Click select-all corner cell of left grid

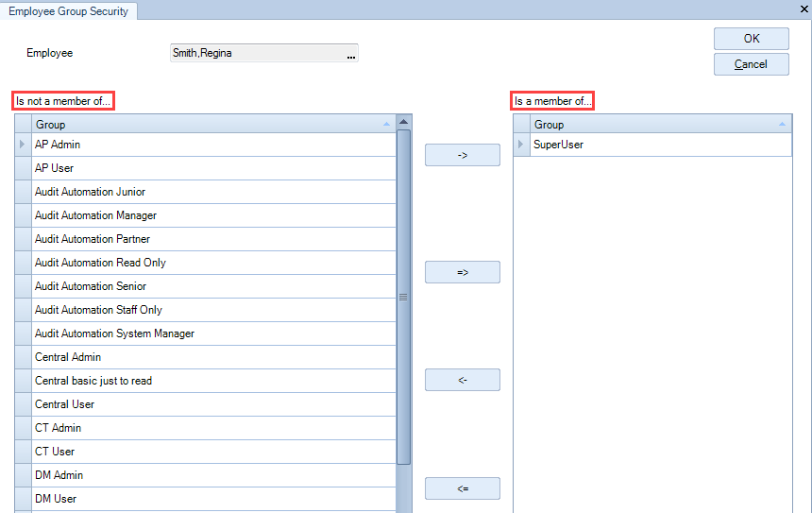click(24, 125)
